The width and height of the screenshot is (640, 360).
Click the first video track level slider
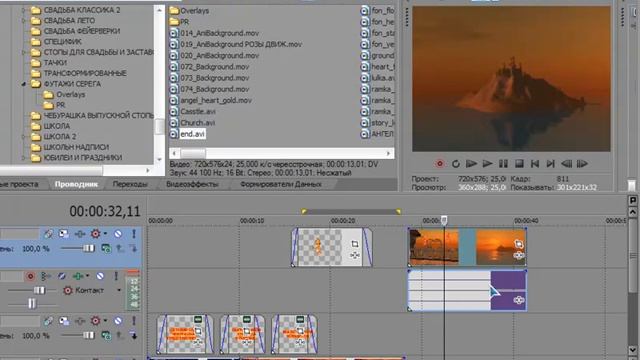click(x=89, y=248)
